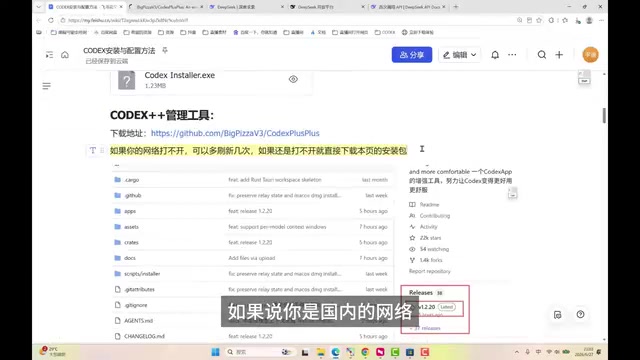The height and width of the screenshot is (360, 640).
Task: Click the .github folder row
Action: point(251,196)
